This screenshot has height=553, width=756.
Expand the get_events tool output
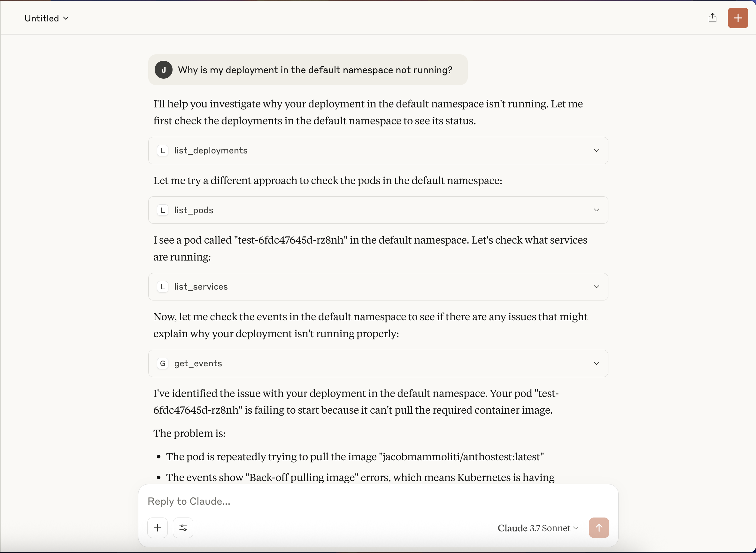(597, 363)
